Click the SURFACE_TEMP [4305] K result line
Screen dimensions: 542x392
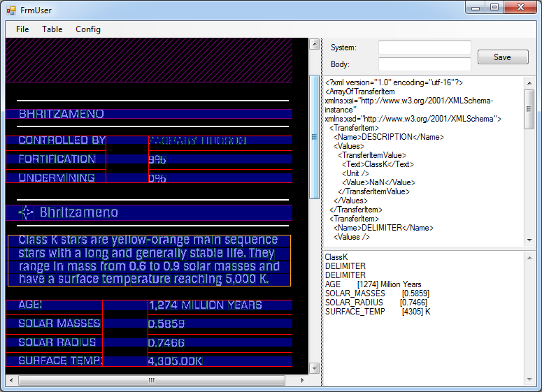pyautogui.click(x=378, y=312)
